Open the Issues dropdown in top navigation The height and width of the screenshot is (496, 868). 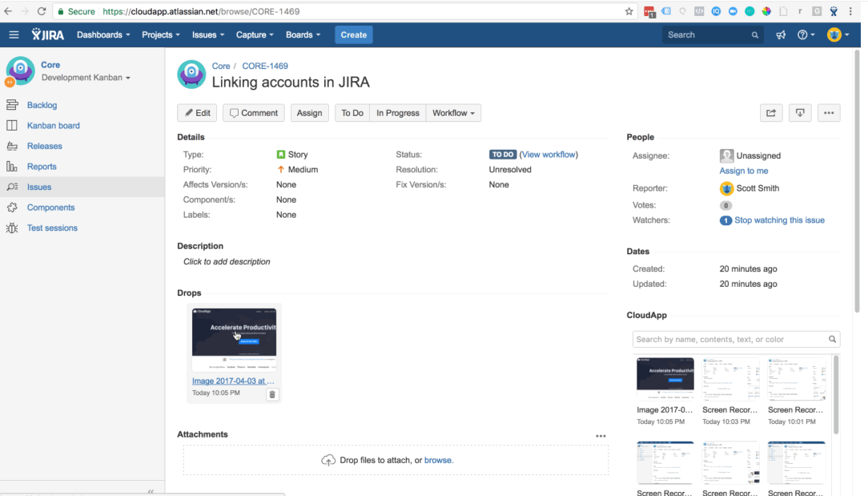tap(208, 35)
